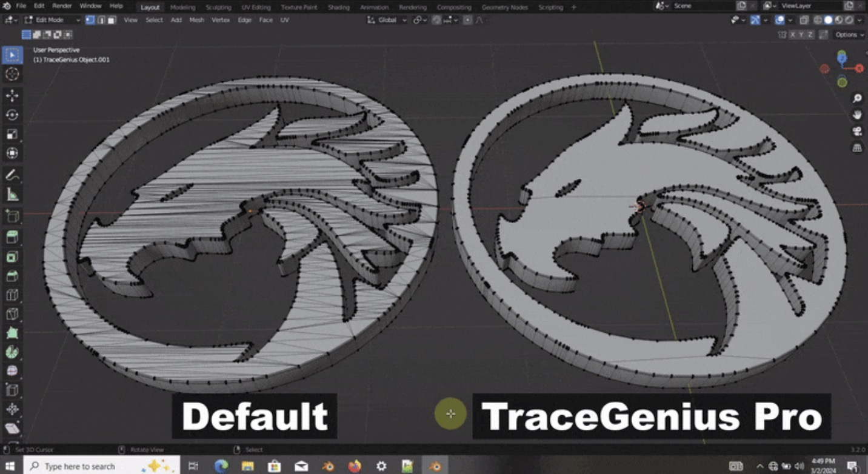Screen dimensions: 868x474
Task: Click the taskbar search box
Action: tap(102, 466)
